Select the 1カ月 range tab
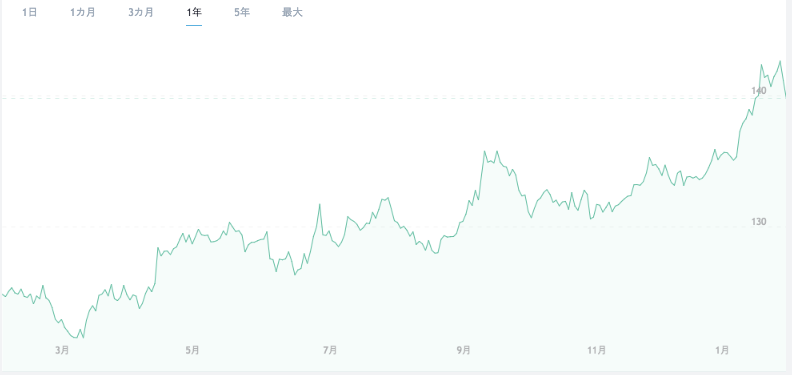The image size is (792, 375). [83, 13]
